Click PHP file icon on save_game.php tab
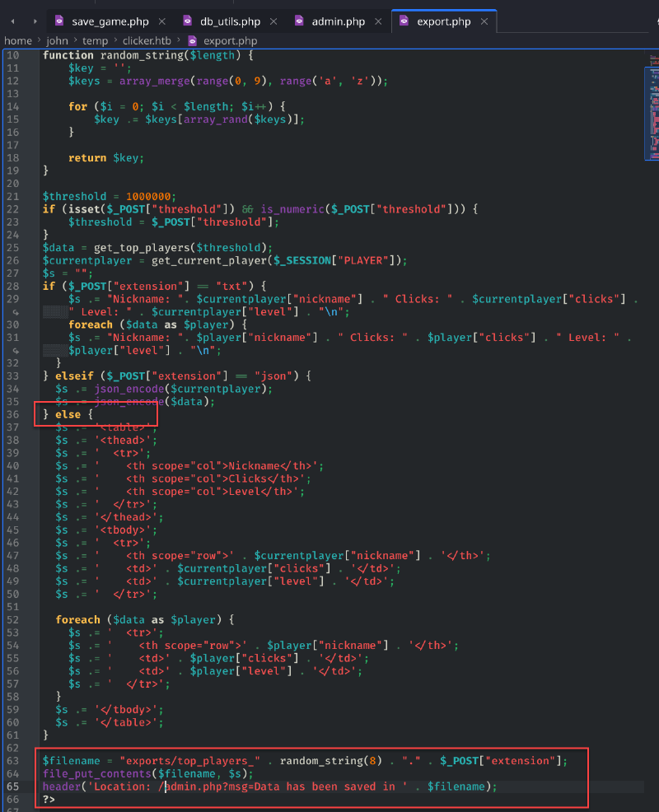This screenshot has width=659, height=812. click(x=59, y=21)
